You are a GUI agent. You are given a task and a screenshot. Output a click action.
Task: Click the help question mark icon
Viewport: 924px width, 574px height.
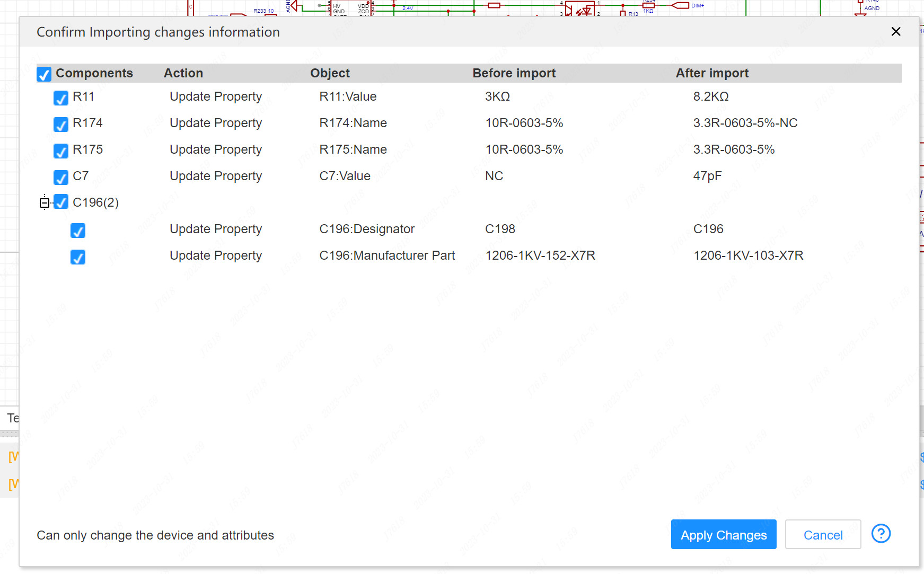pos(881,534)
